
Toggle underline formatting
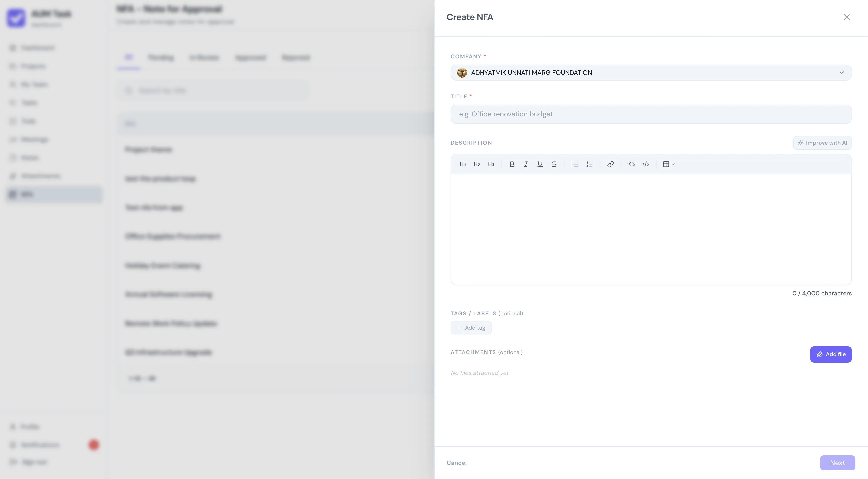[540, 164]
